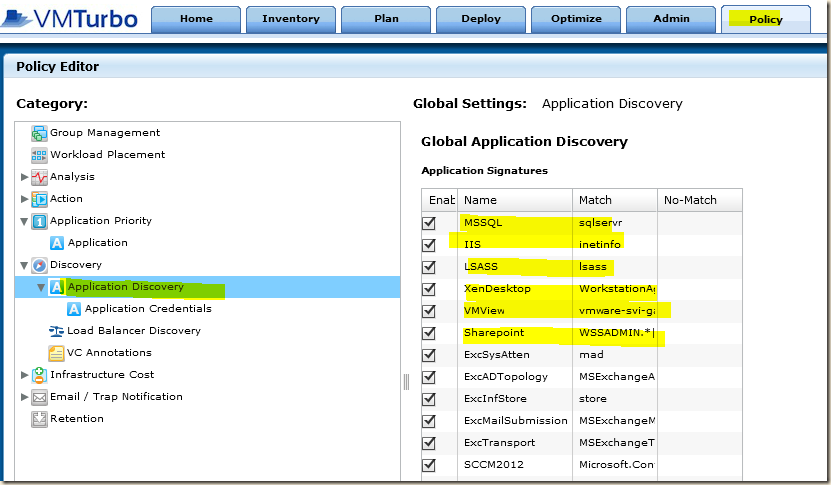Image resolution: width=831 pixels, height=485 pixels.
Task: Select Workload Placement category
Action: point(108,155)
